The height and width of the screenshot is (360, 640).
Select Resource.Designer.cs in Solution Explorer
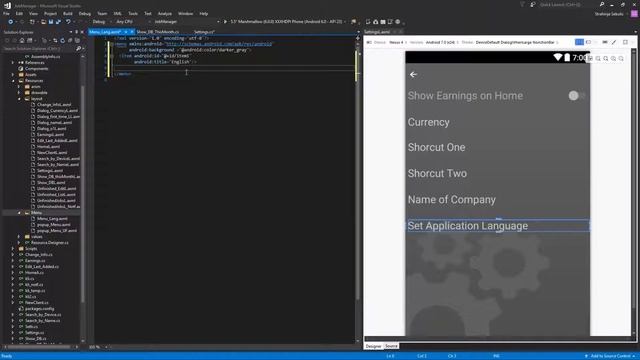50,243
